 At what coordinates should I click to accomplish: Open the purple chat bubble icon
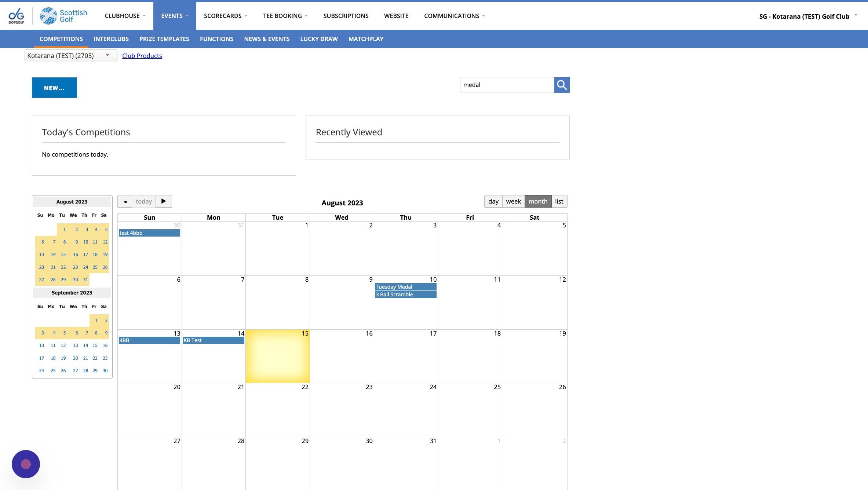[26, 464]
